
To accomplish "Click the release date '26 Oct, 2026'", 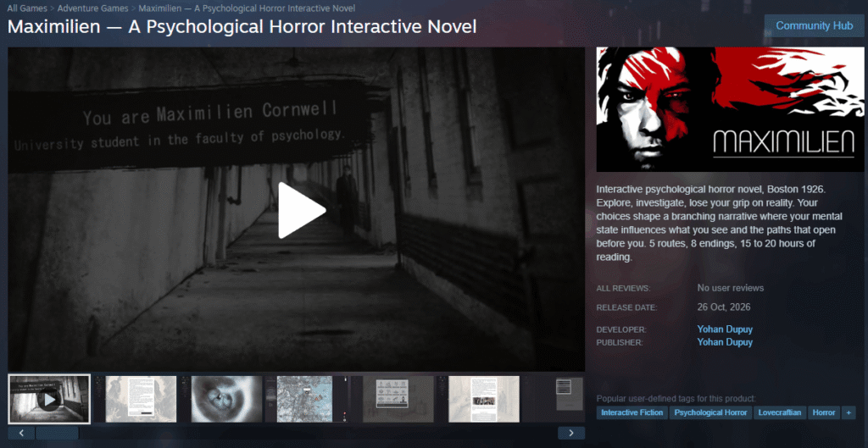I will tap(724, 307).
